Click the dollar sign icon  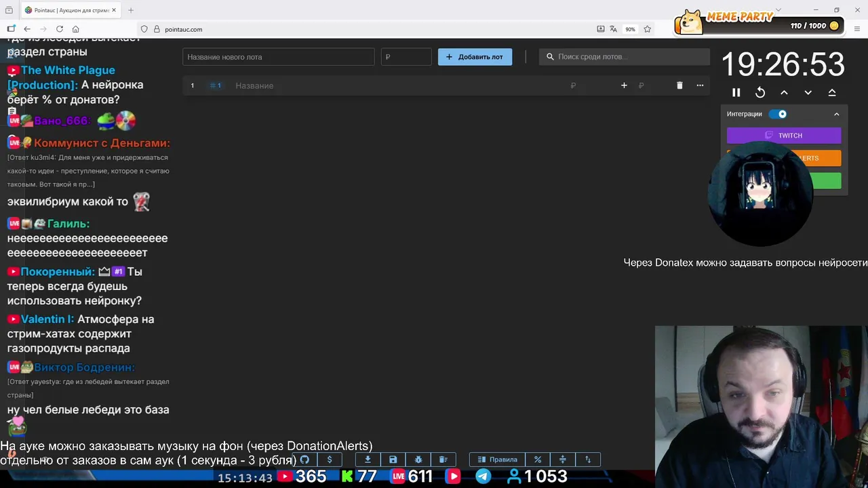click(330, 460)
